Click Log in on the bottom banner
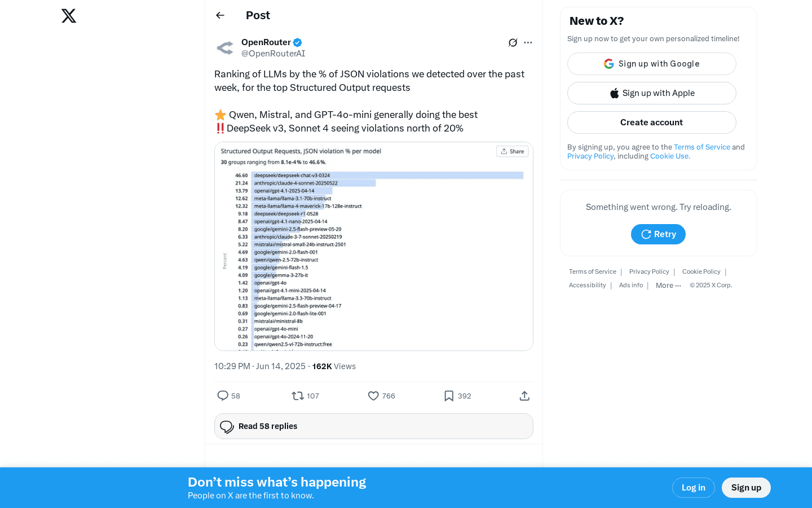The image size is (812, 508). point(693,488)
